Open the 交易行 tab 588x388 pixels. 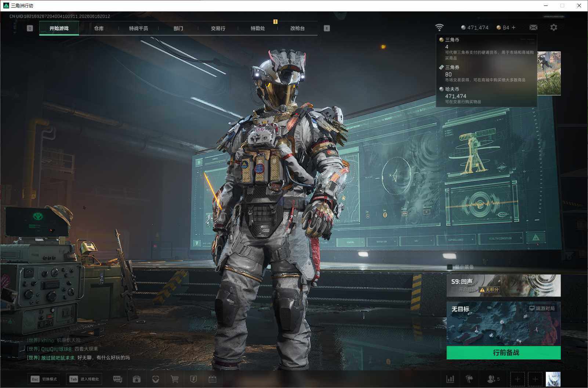click(x=218, y=28)
